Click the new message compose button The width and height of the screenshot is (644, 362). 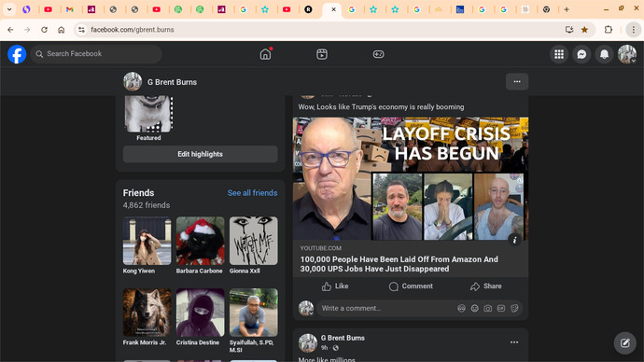(x=624, y=342)
